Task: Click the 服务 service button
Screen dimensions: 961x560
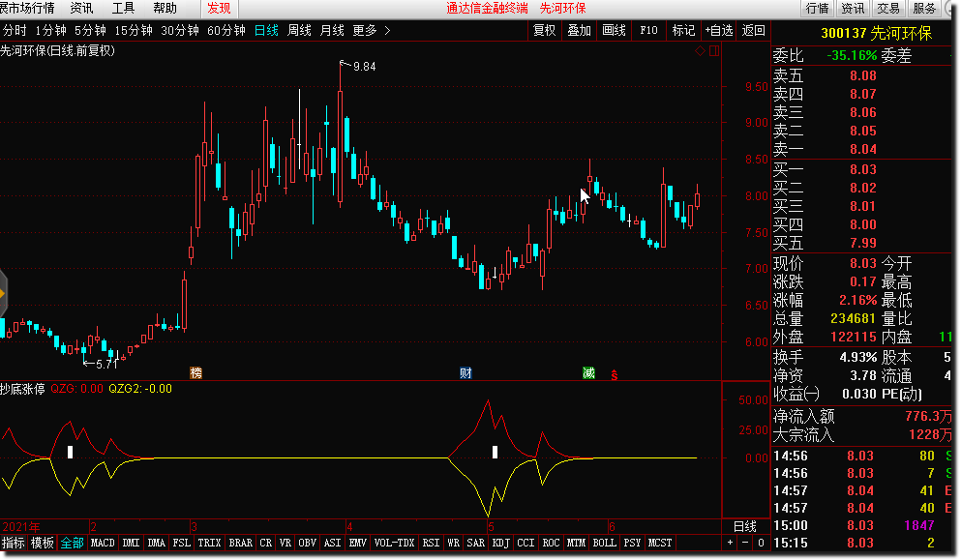Action: [924, 9]
